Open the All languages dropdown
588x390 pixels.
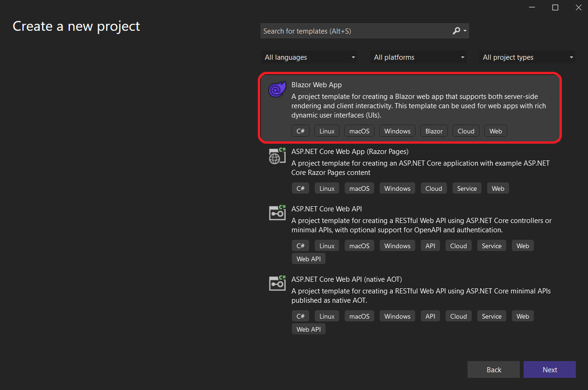click(309, 57)
